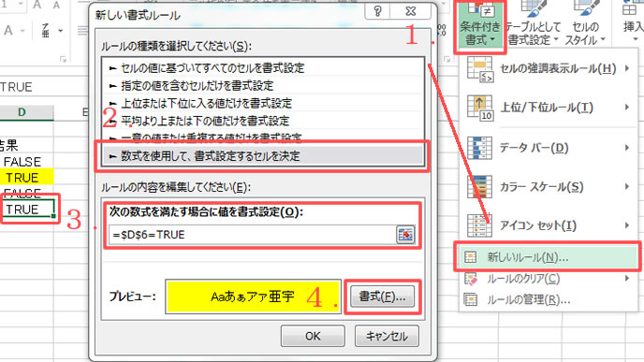Click the ルールのクリア icon
The width and height of the screenshot is (644, 362).
471,279
